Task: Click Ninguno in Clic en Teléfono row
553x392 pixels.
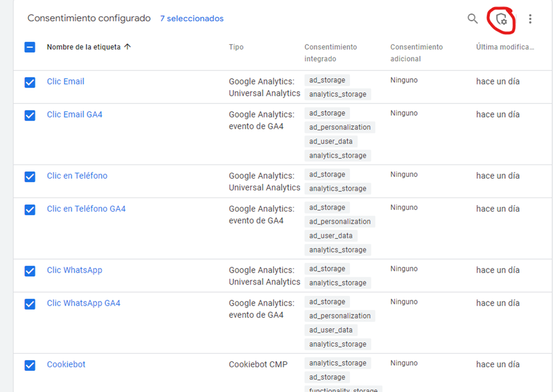Action: point(404,175)
